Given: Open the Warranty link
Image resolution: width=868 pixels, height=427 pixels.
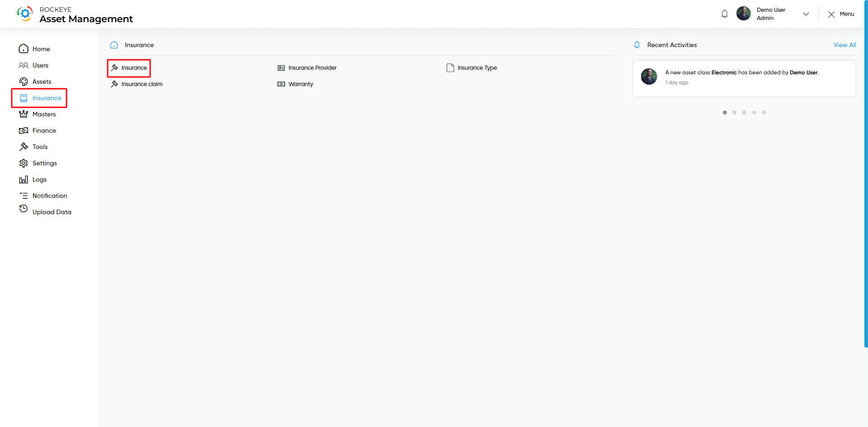Looking at the screenshot, I should click(300, 84).
